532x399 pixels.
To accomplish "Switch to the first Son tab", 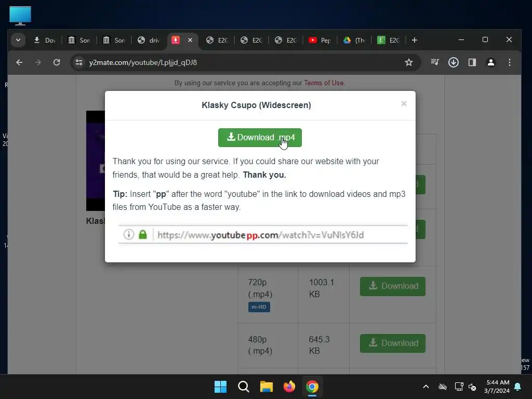I will pyautogui.click(x=79, y=41).
